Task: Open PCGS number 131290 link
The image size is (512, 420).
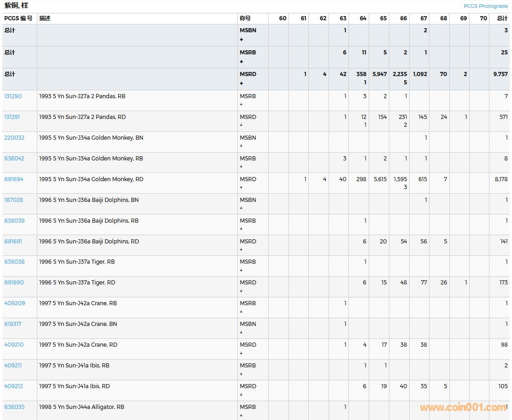Action: coord(13,96)
